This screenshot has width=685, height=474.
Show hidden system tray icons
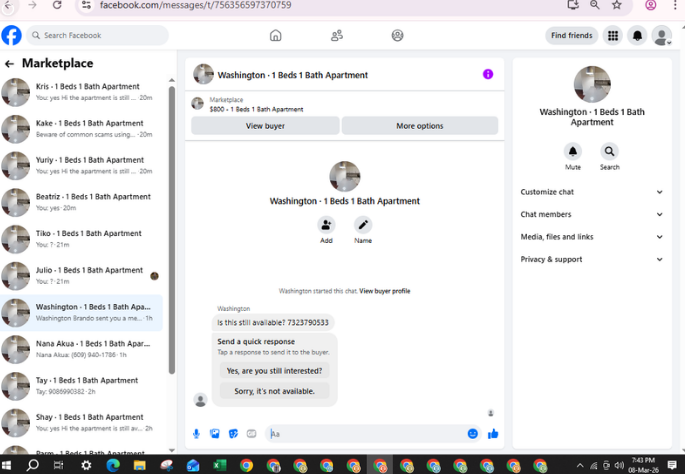(x=580, y=465)
